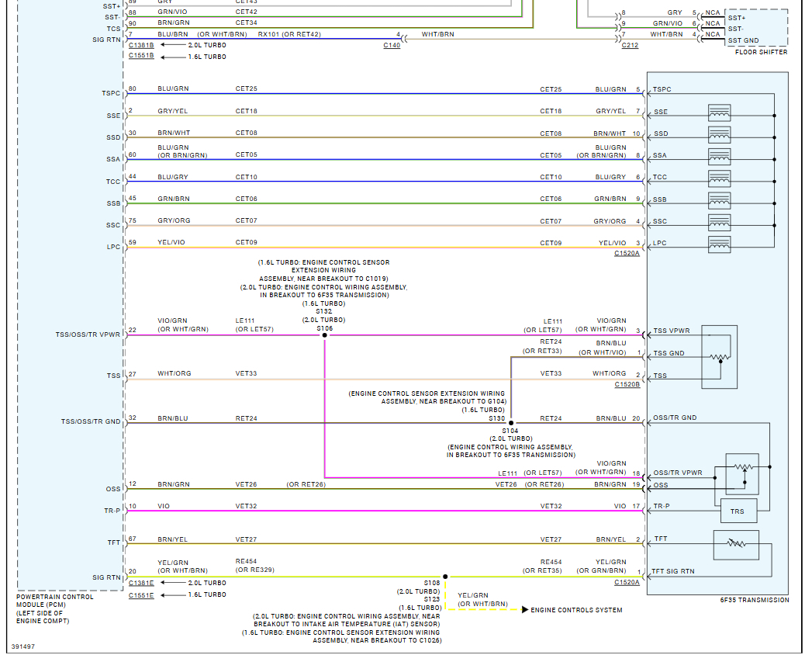Click the VET32 circuit label beside PCM pin 10
This screenshot has height=655, width=812.
(x=246, y=506)
